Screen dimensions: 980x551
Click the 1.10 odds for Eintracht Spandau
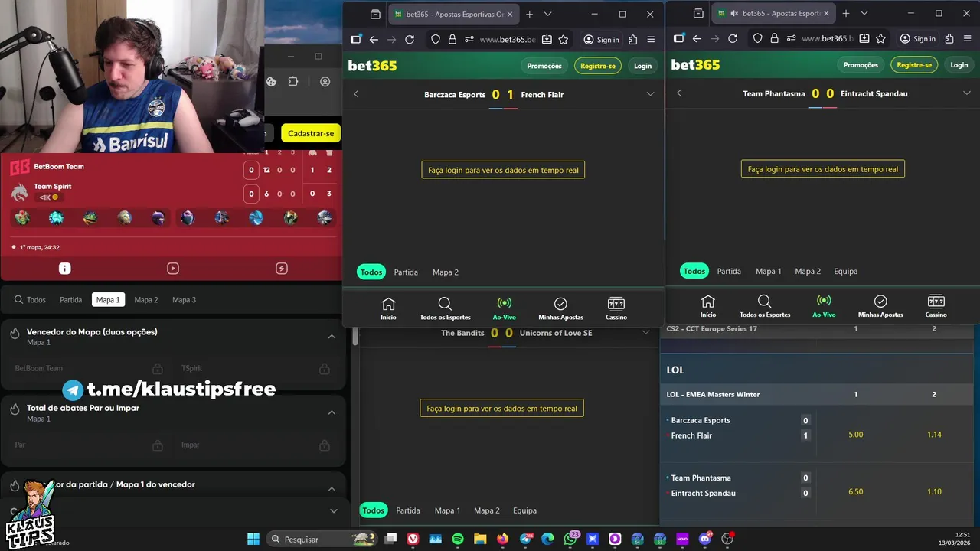pos(934,492)
